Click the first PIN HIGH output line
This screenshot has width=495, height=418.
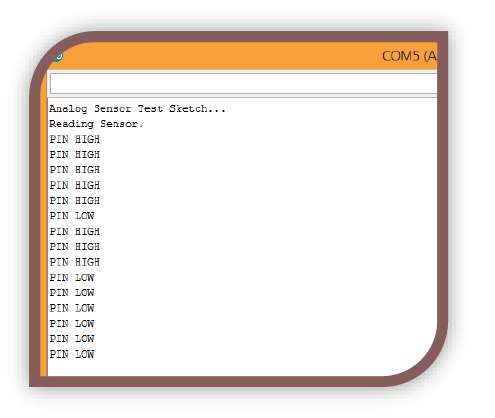point(75,139)
